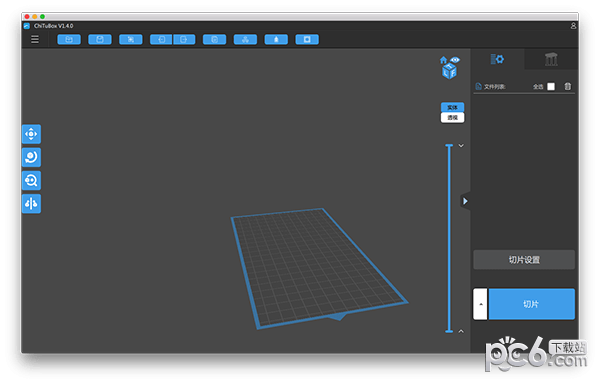Click the dig hole toolbar button

[307, 39]
